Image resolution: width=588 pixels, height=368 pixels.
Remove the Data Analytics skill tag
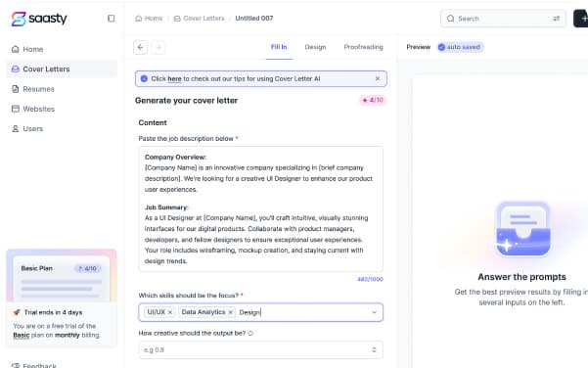230,312
